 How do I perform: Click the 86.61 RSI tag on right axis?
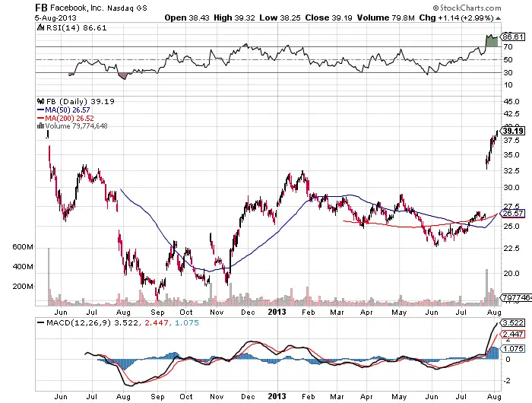(x=513, y=36)
